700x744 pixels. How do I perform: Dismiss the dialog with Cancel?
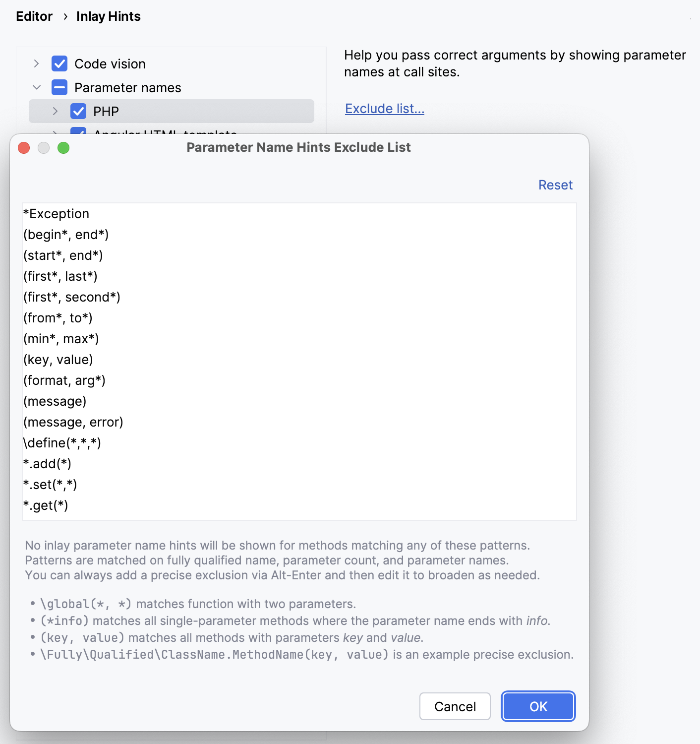(455, 706)
